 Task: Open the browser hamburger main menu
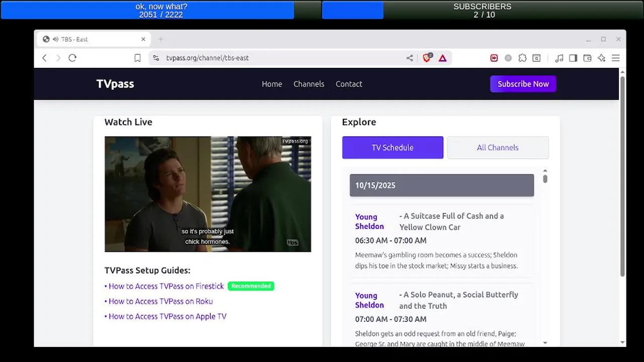(615, 58)
